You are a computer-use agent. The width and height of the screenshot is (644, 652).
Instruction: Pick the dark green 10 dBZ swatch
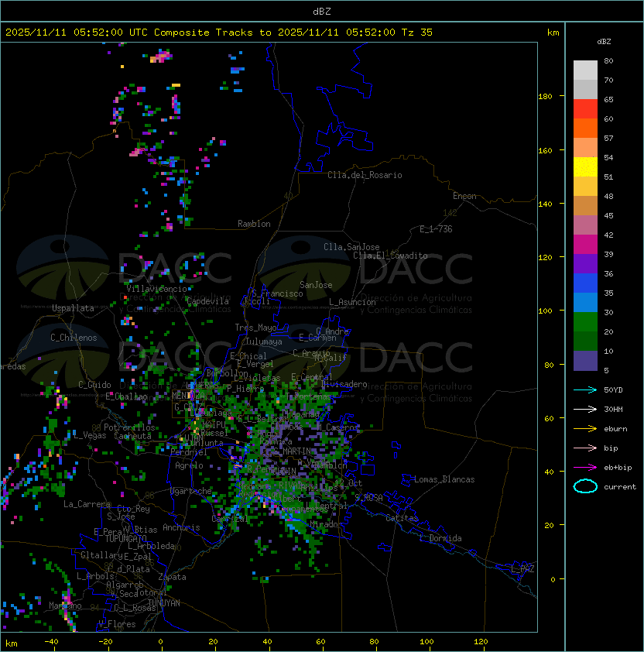585,341
